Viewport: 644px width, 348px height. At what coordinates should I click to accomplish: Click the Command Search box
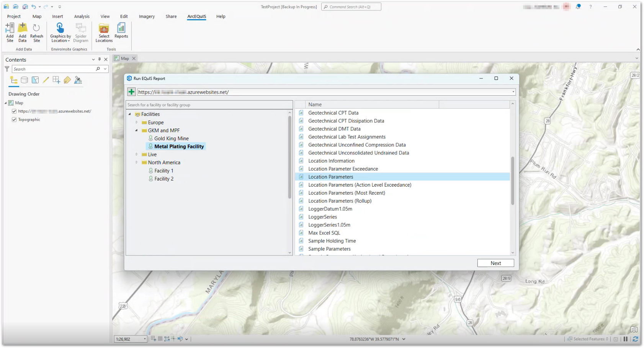(351, 7)
